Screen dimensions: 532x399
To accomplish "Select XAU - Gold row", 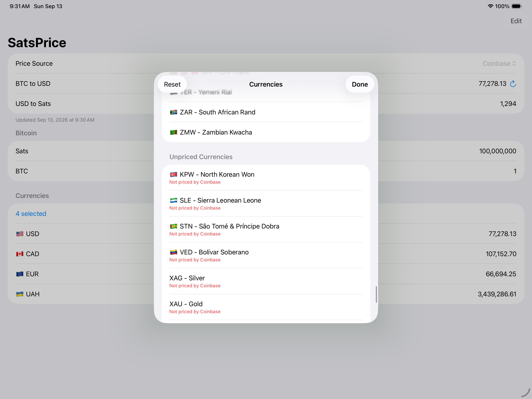I will [x=266, y=307].
